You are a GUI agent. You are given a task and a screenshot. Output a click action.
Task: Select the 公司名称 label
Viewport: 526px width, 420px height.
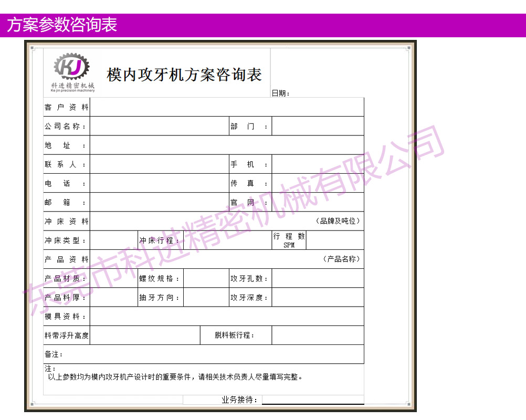(65, 127)
